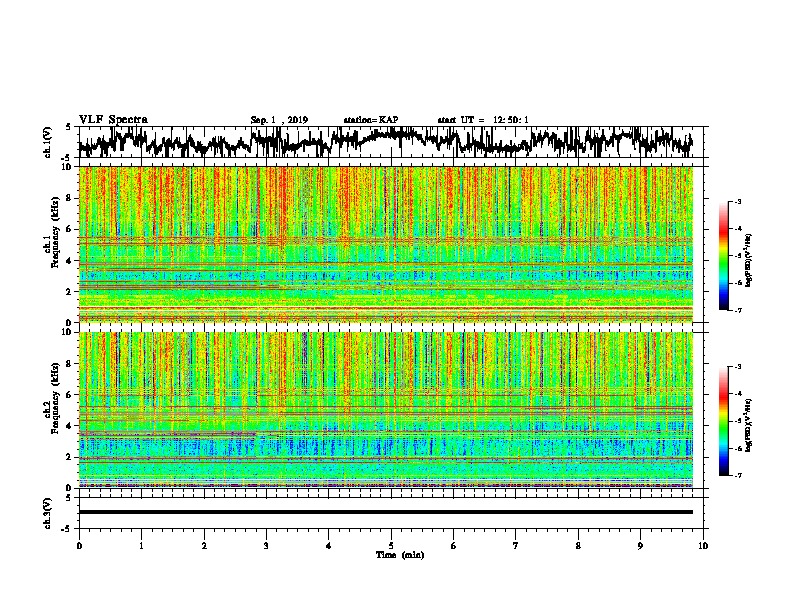Click the 'start UT = 12:50:1' label
The height and width of the screenshot is (612, 792).
tap(483, 120)
